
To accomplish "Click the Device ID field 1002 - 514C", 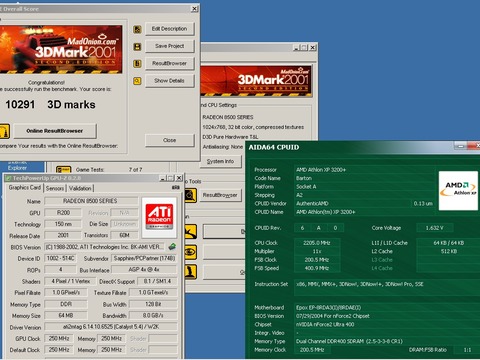I will 60,258.
